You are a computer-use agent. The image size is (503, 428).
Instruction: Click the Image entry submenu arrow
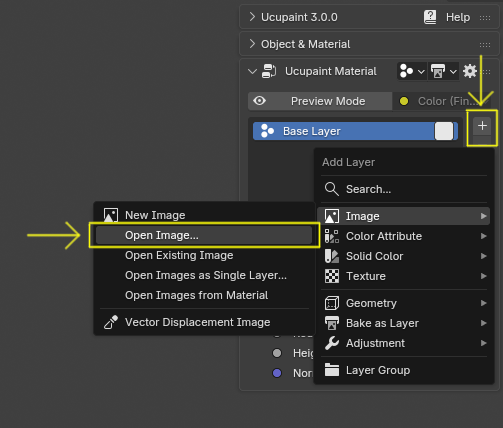click(x=483, y=216)
